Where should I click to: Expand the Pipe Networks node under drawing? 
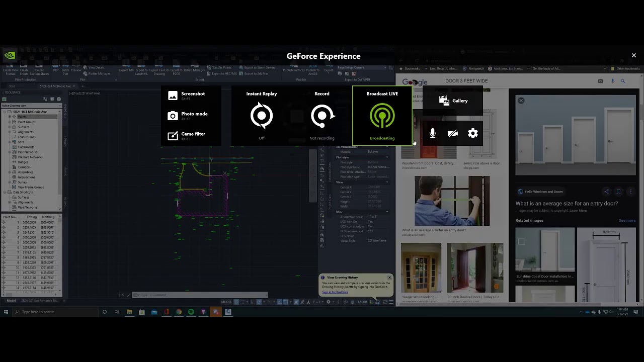10,152
